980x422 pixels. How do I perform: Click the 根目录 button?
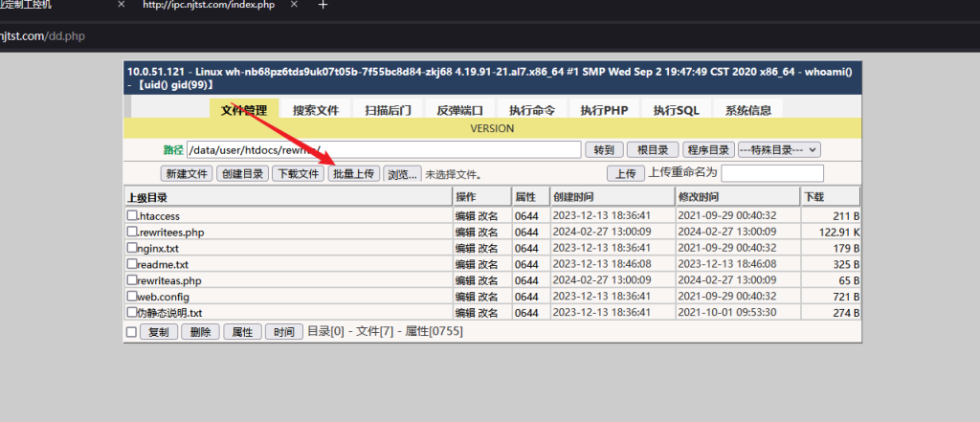652,149
